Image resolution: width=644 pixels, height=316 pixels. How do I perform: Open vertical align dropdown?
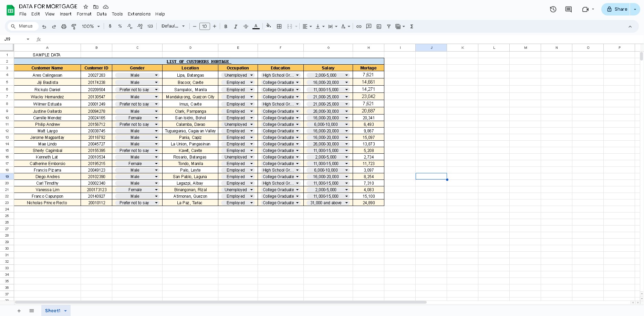(320, 26)
